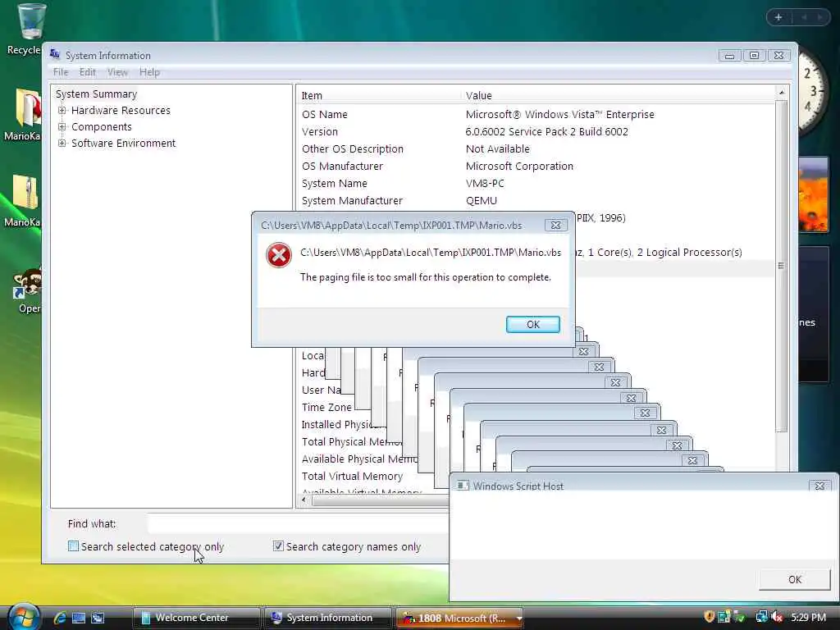Click the sidebar slideshow flower picture

pos(813,194)
